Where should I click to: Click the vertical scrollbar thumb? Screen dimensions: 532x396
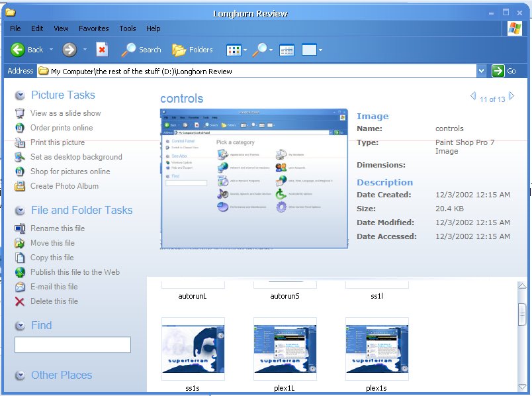(522, 315)
